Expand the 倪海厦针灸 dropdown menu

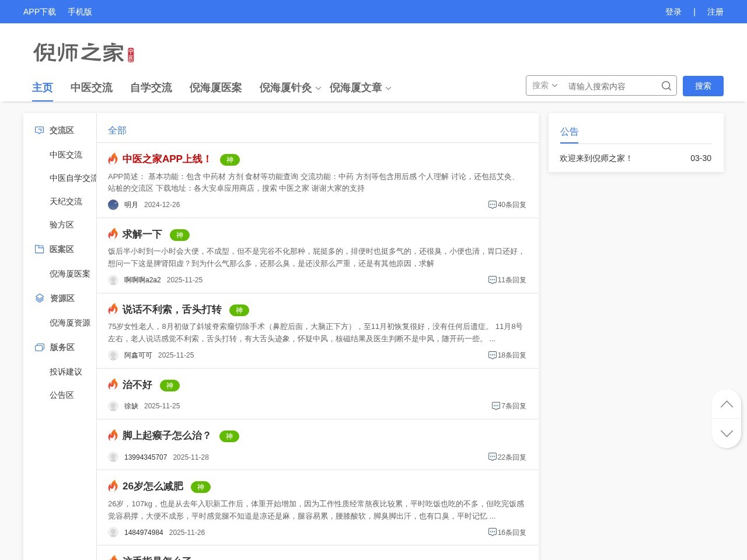(319, 88)
